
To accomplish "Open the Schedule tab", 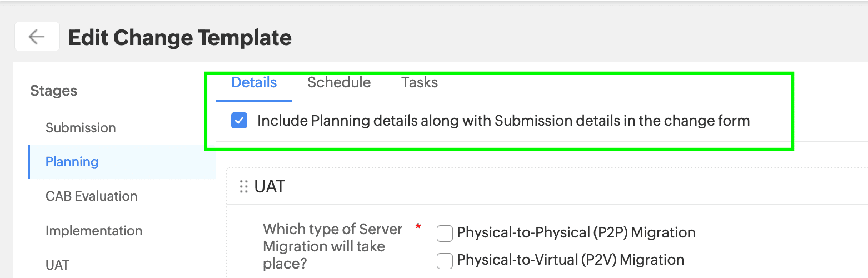I will pos(339,83).
